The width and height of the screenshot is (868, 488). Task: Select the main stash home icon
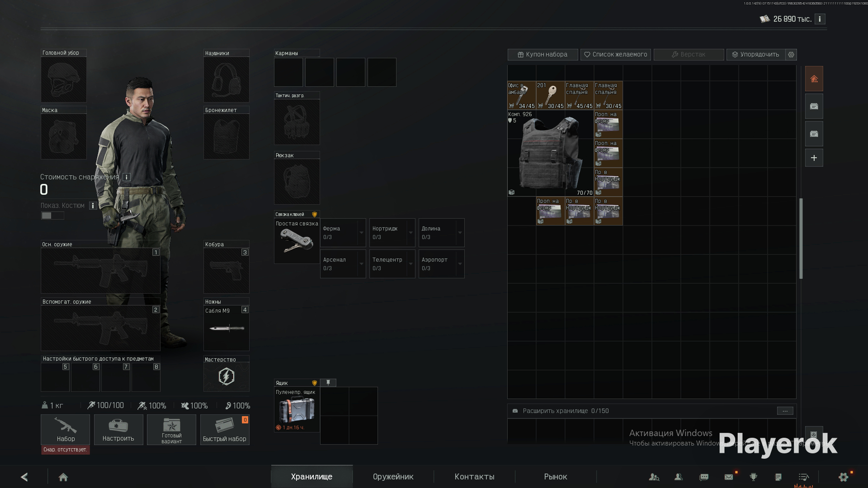pyautogui.click(x=814, y=79)
